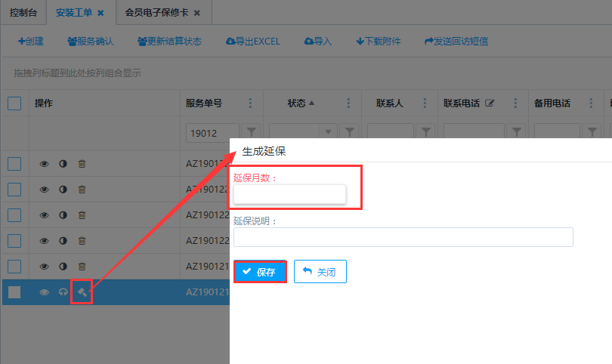Click the edit icon next to 联系电话 header
Image resolution: width=612 pixels, height=364 pixels.
[490, 103]
